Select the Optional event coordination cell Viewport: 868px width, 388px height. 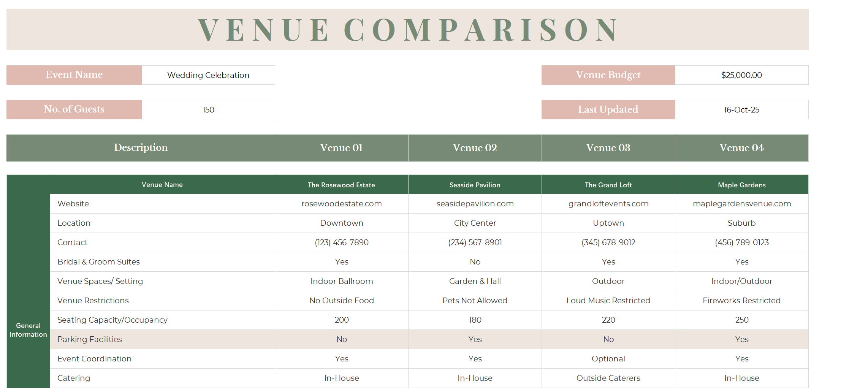(x=608, y=359)
